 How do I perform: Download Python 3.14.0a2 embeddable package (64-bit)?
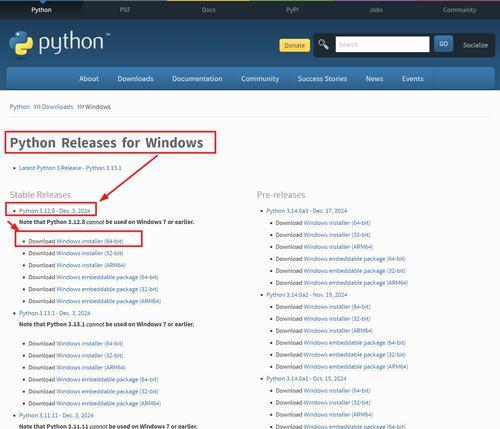355,343
